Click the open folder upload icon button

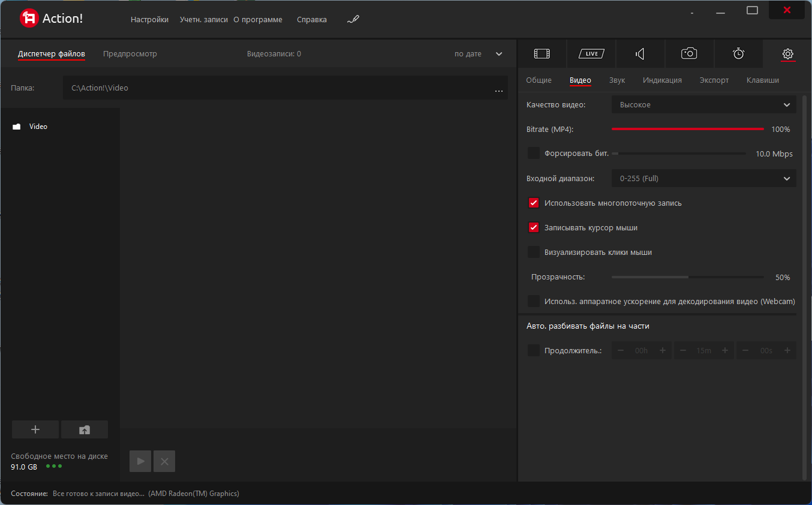[x=85, y=429]
